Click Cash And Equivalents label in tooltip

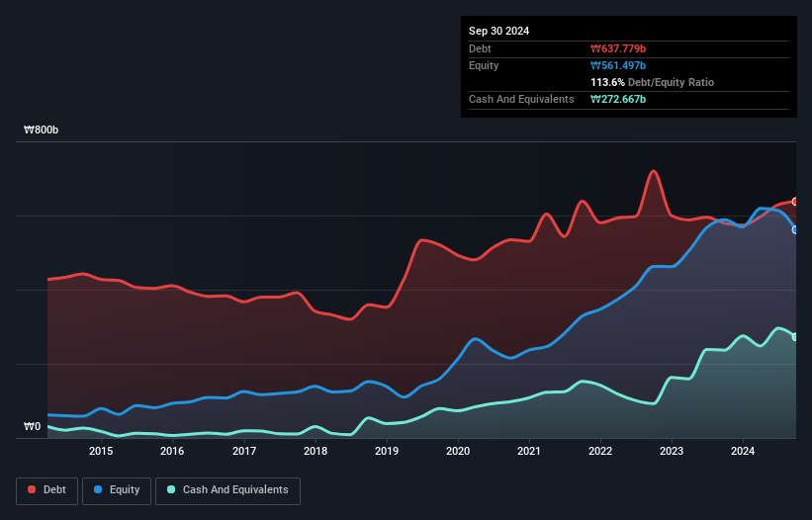521,99
